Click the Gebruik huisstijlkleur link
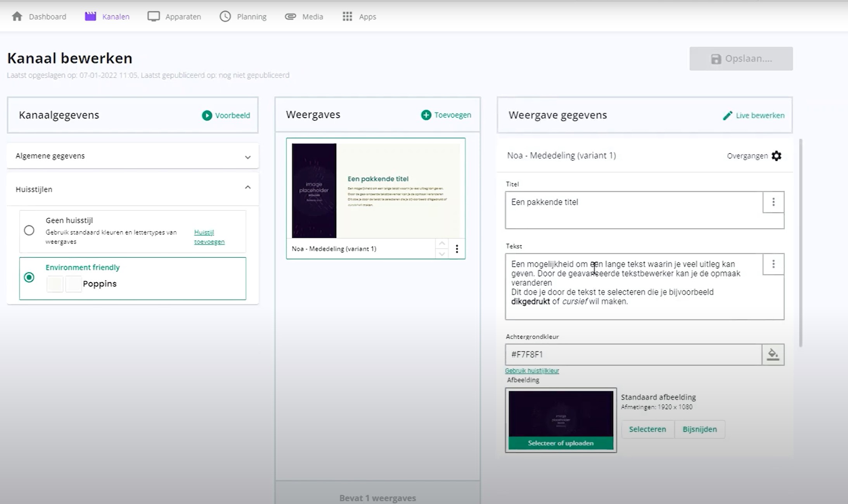 point(532,371)
